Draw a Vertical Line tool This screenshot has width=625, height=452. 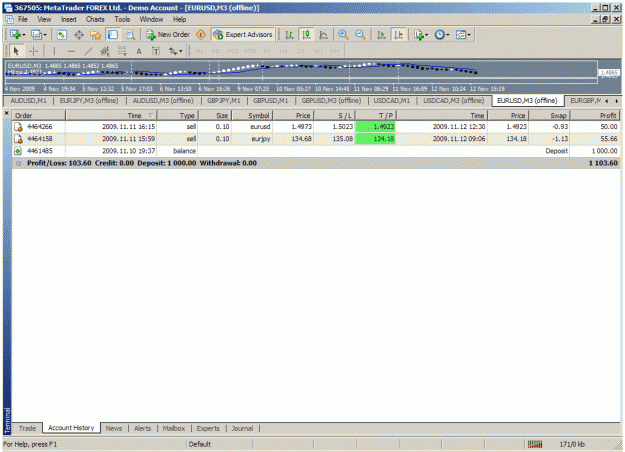[x=54, y=51]
